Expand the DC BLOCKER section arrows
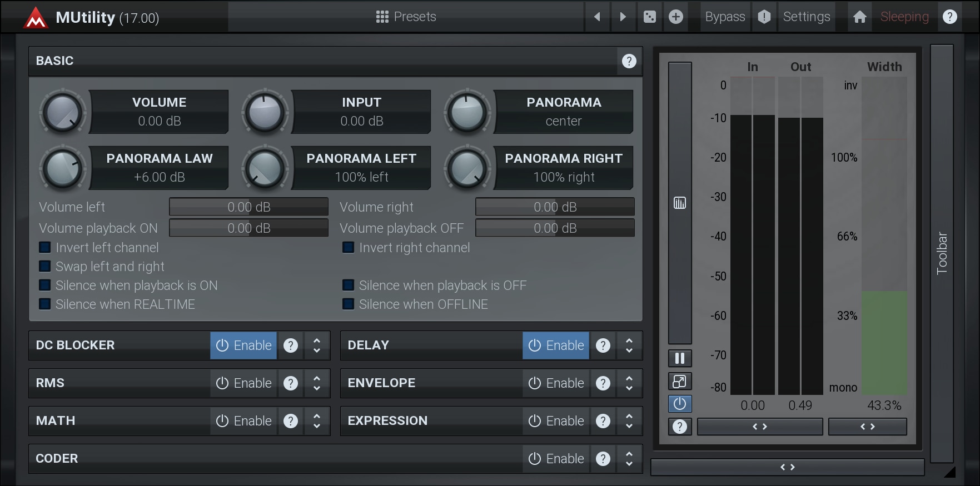Viewport: 980px width, 486px height. [317, 345]
